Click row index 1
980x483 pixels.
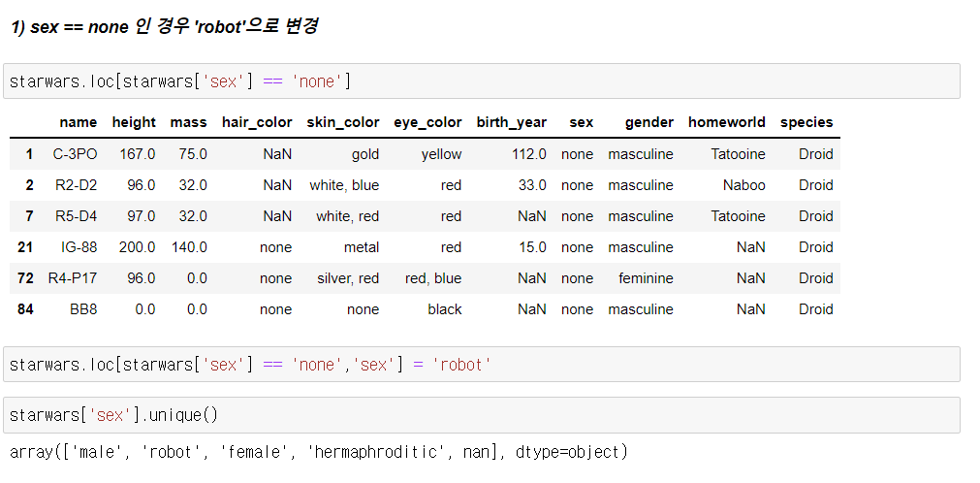click(29, 154)
